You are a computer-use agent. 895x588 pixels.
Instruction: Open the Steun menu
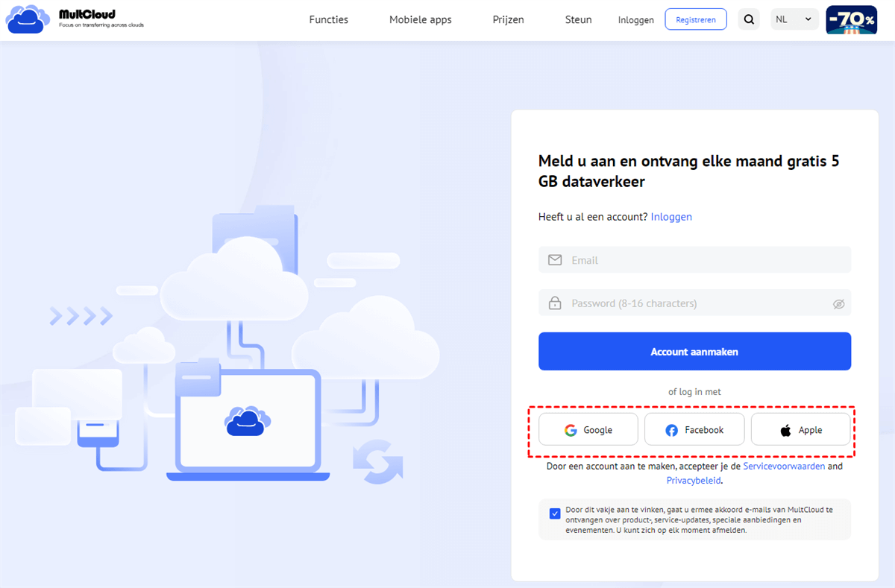tap(579, 20)
